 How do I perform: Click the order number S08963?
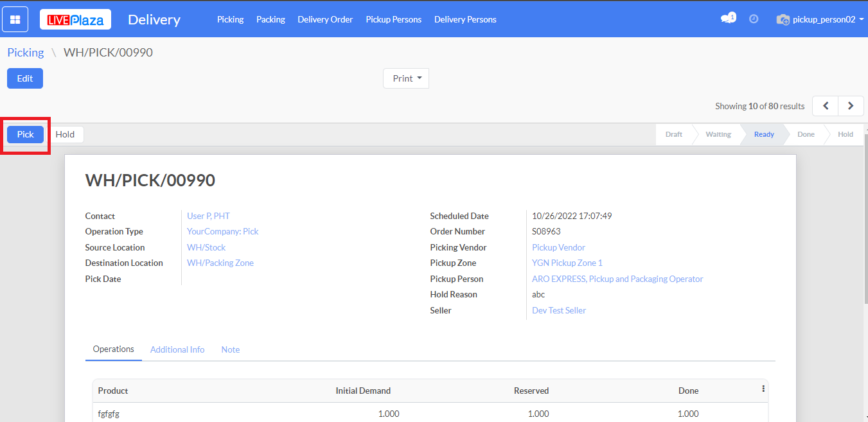(x=546, y=231)
